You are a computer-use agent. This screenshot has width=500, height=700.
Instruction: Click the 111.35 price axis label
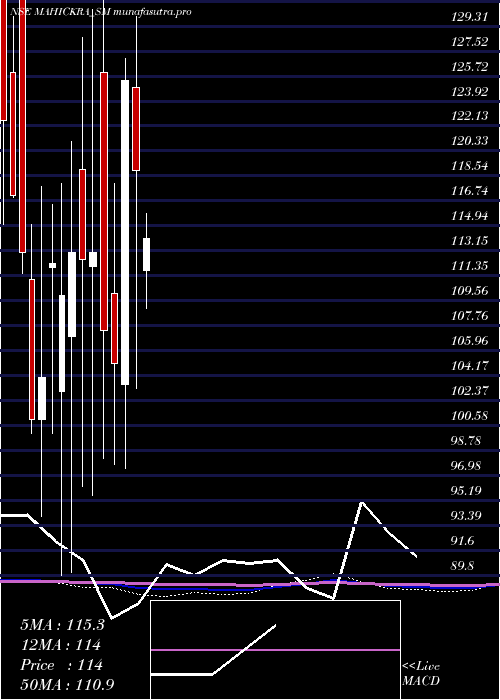click(469, 266)
